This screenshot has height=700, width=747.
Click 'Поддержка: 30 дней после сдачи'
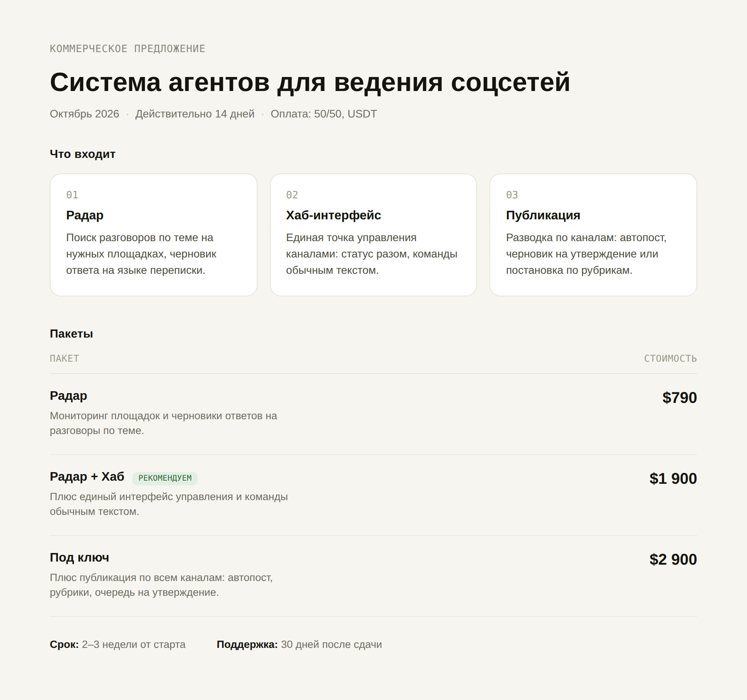[299, 644]
